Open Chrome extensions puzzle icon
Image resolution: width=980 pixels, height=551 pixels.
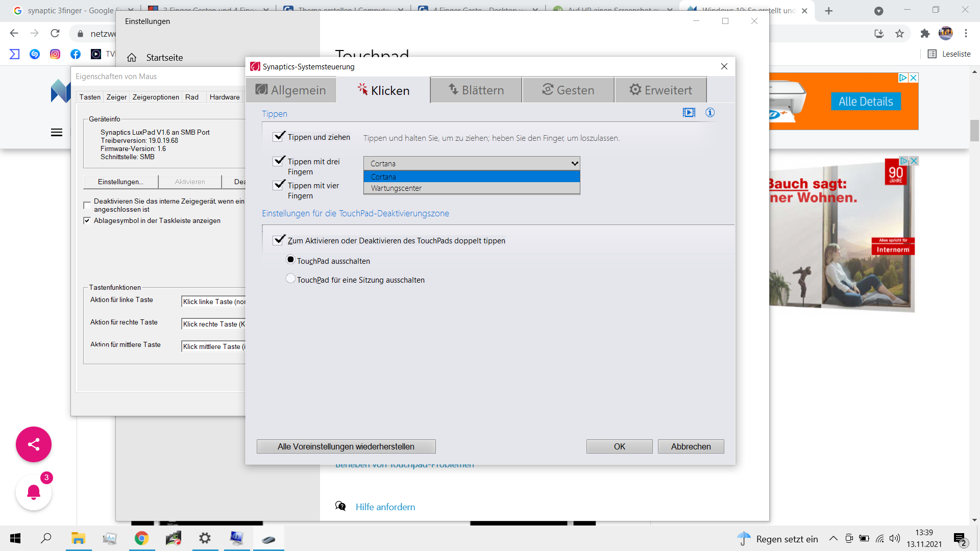click(x=925, y=34)
